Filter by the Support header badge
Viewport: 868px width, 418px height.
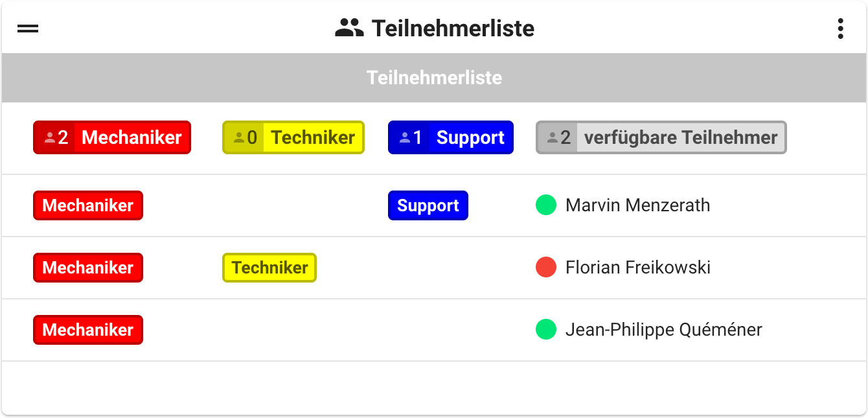click(470, 137)
